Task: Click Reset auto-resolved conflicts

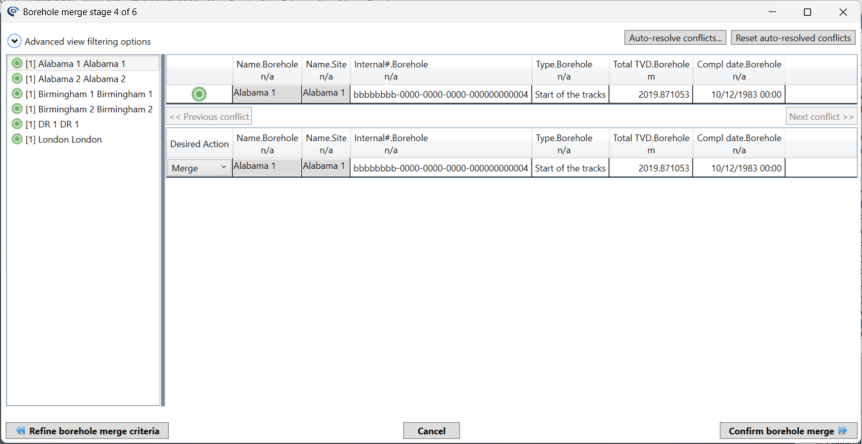Action: tap(793, 38)
